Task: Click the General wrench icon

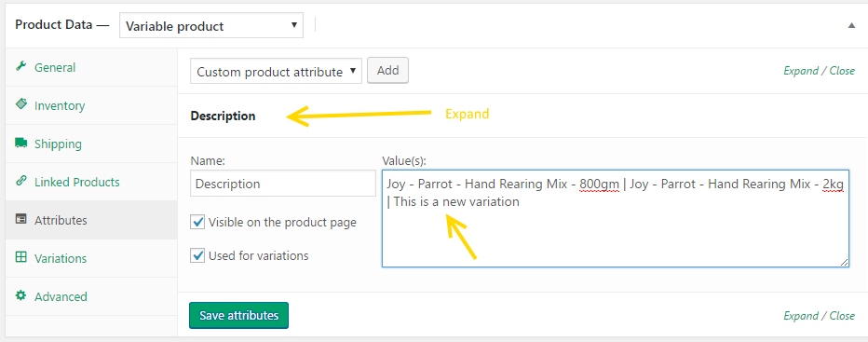Action: pyautogui.click(x=21, y=66)
